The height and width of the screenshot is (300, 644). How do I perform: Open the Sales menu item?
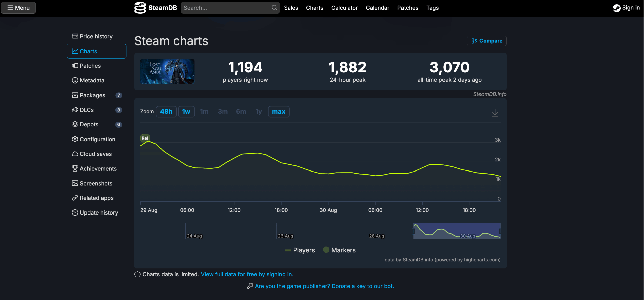[291, 8]
